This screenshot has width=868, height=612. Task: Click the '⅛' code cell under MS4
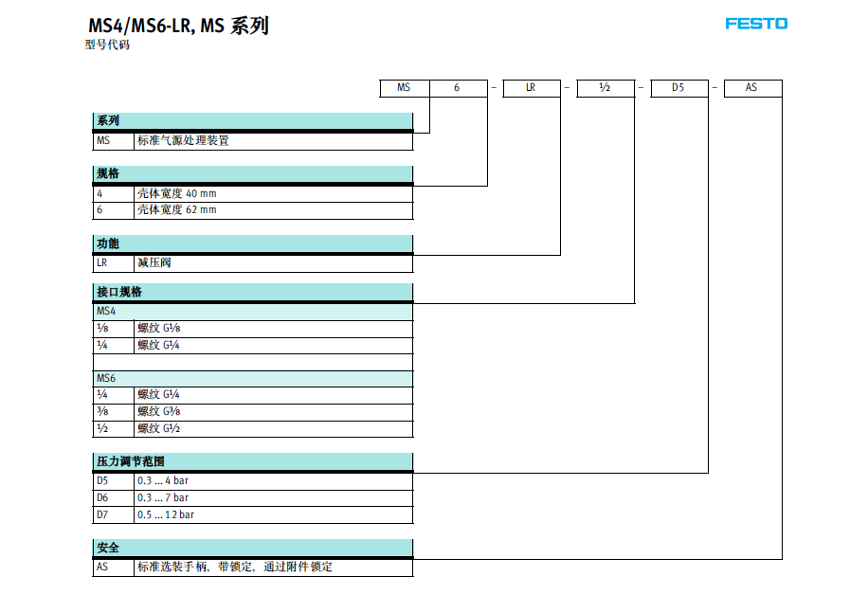pos(114,329)
